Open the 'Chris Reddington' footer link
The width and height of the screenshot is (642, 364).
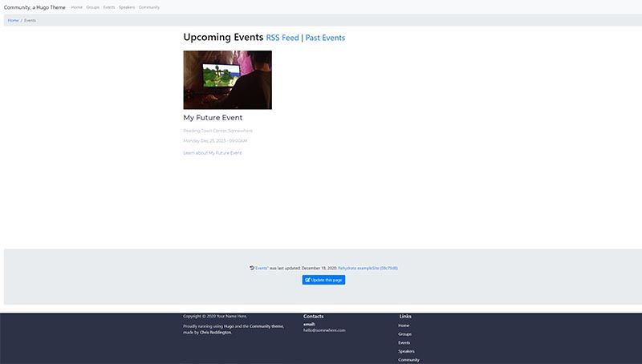(x=215, y=333)
